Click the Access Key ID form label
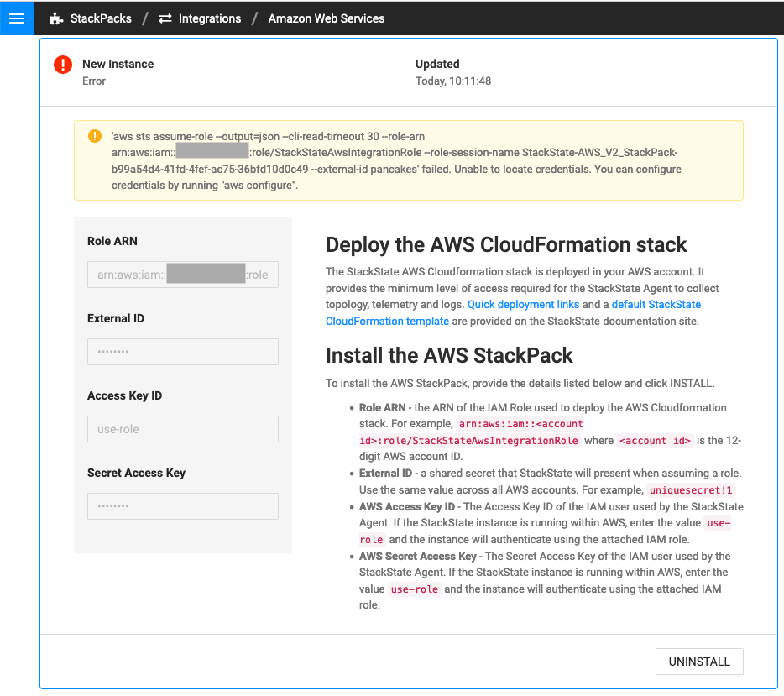The image size is (784, 696). coord(124,395)
